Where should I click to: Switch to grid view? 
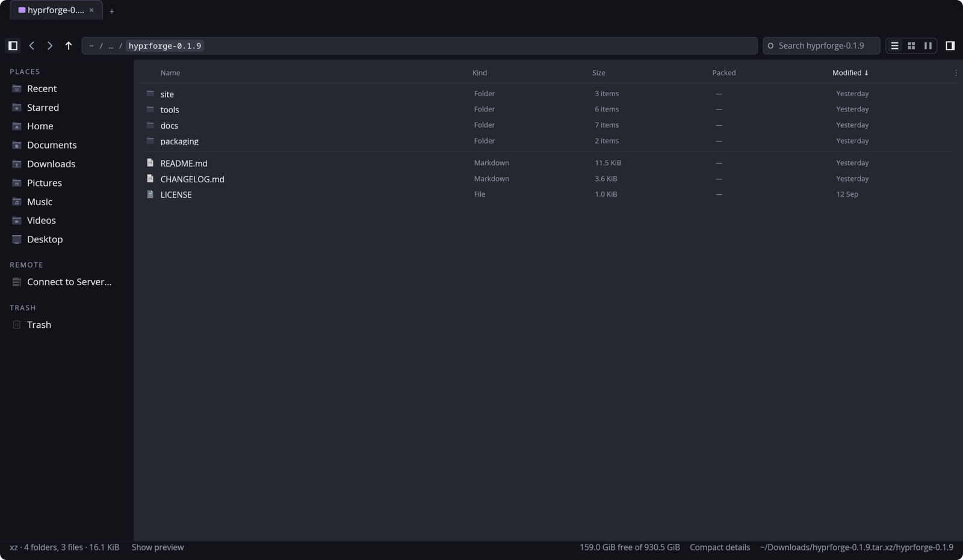pyautogui.click(x=911, y=46)
